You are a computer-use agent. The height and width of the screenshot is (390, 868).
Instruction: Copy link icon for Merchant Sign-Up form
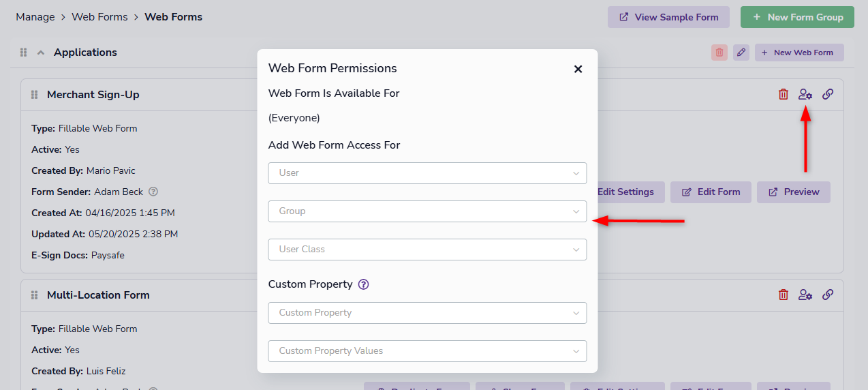(x=828, y=95)
